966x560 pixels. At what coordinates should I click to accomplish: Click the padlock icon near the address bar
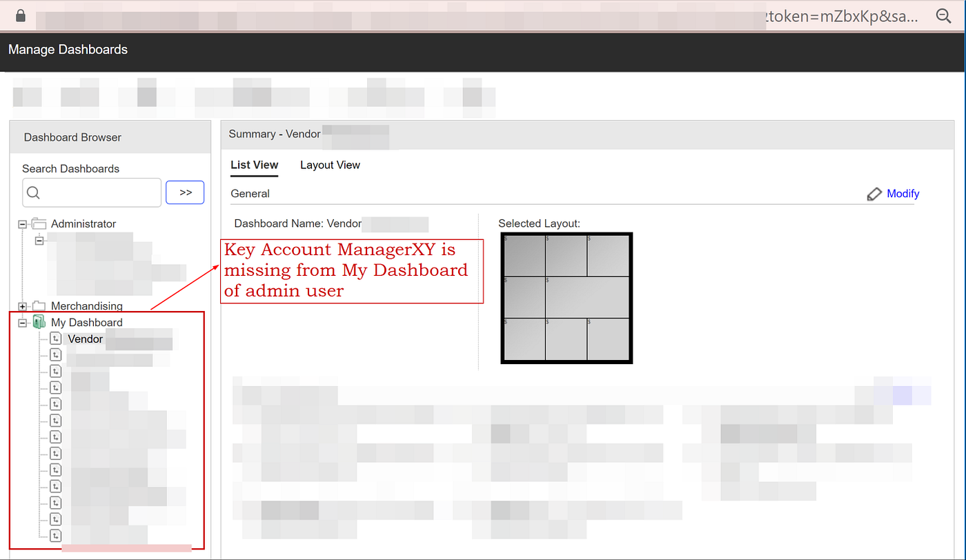[20, 15]
